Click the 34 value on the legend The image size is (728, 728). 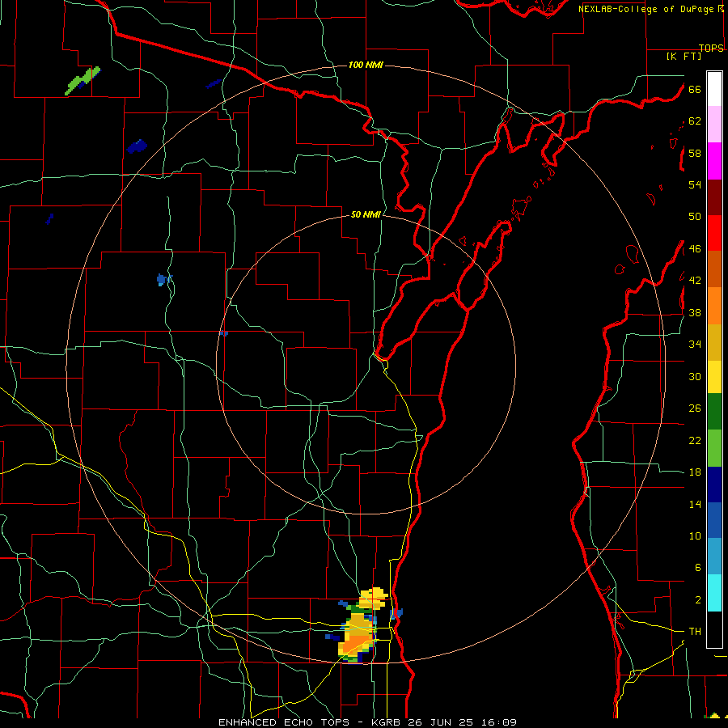695,345
